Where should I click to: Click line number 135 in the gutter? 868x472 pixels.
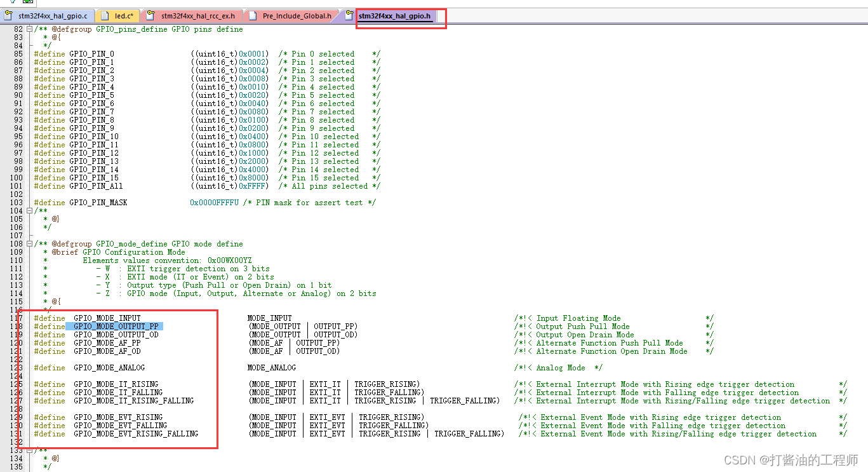pyautogui.click(x=16, y=467)
